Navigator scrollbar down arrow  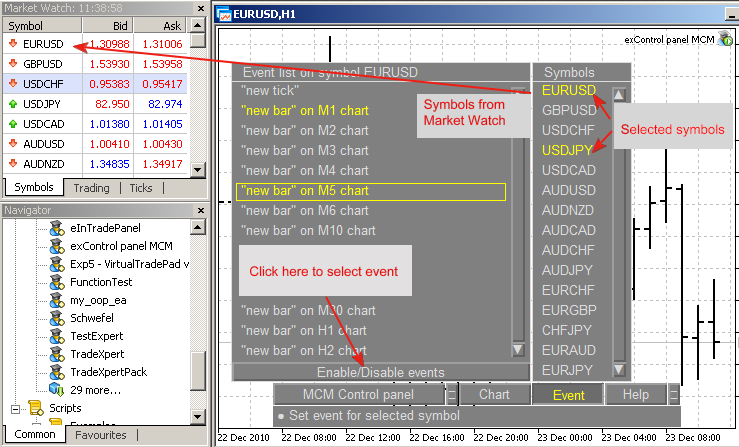coord(198,417)
